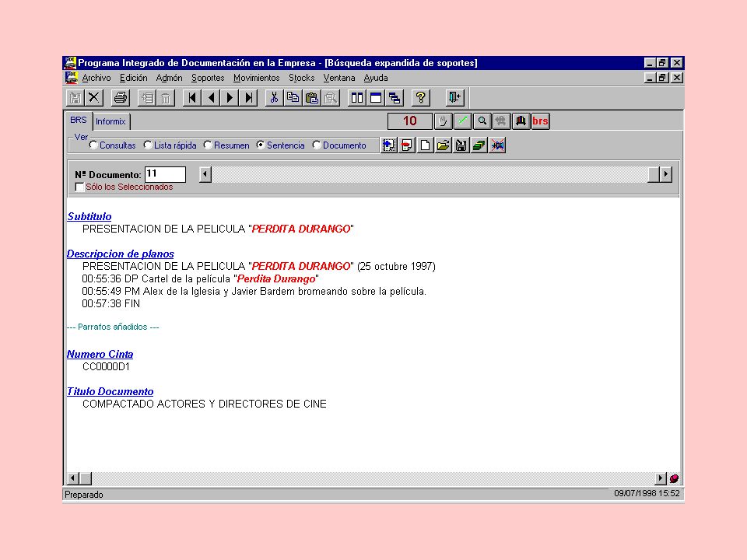Click the greyed find magnifier in main toolbar
The width and height of the screenshot is (747, 560).
point(331,98)
